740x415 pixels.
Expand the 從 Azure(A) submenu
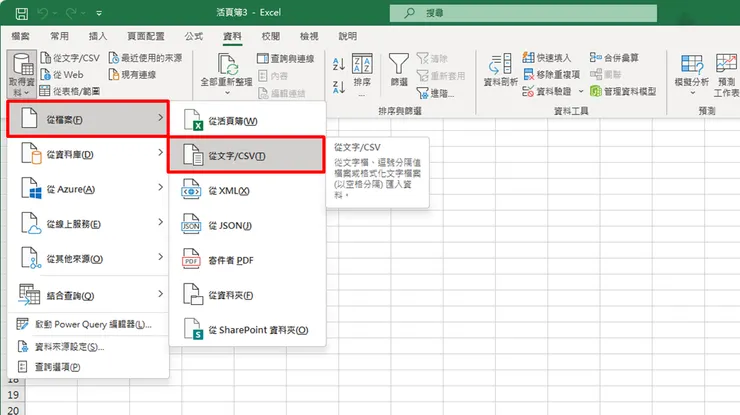tap(88, 189)
